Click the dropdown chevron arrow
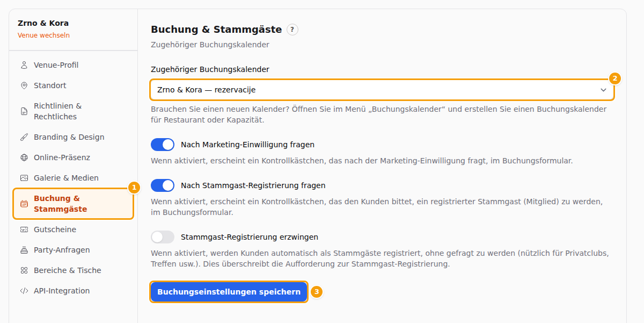 [x=603, y=90]
